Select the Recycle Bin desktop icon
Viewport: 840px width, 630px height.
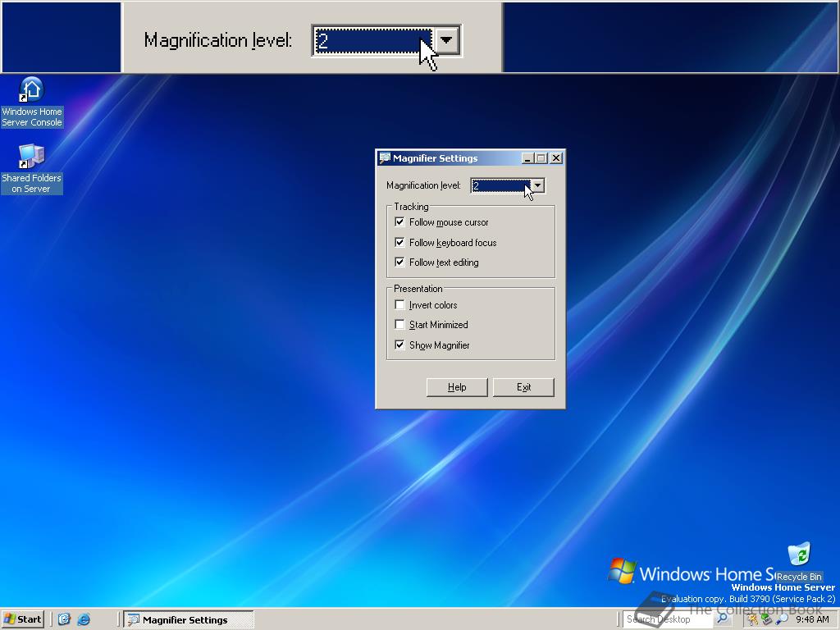click(799, 562)
